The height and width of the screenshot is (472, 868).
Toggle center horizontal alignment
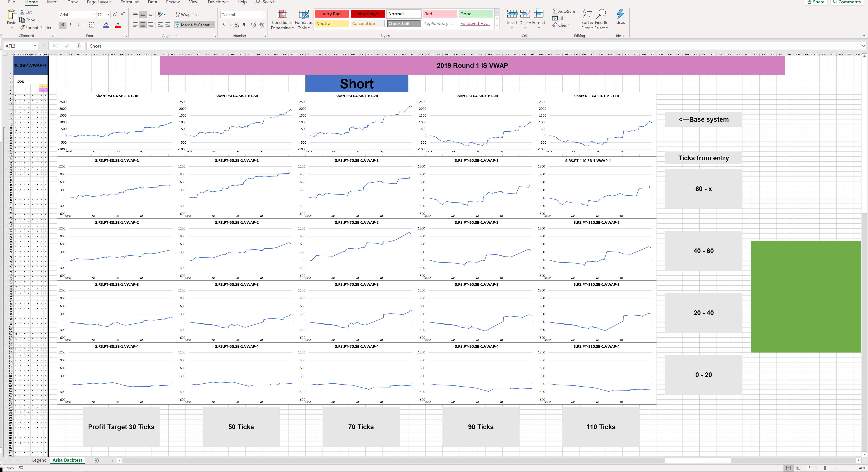point(143,25)
